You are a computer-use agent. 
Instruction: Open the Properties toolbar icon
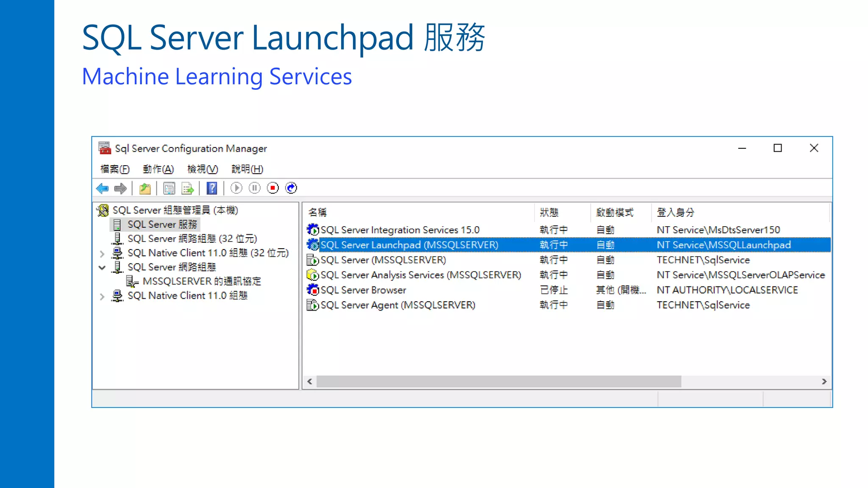pos(169,189)
